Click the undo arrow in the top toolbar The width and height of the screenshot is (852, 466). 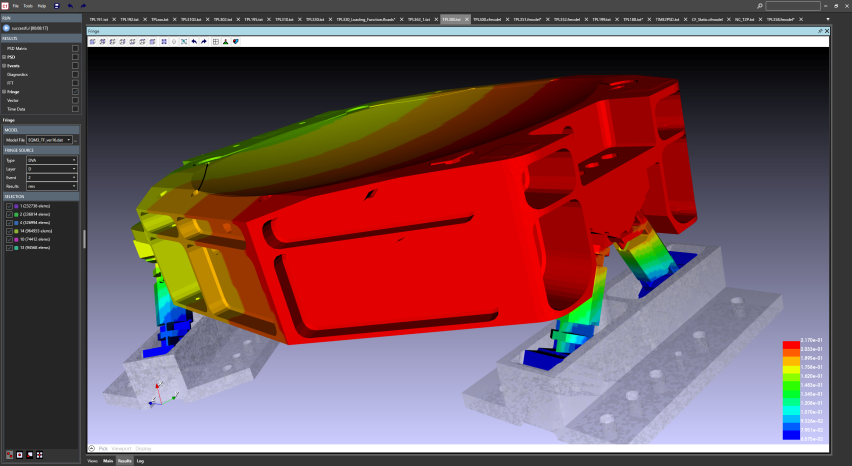pyautogui.click(x=70, y=6)
